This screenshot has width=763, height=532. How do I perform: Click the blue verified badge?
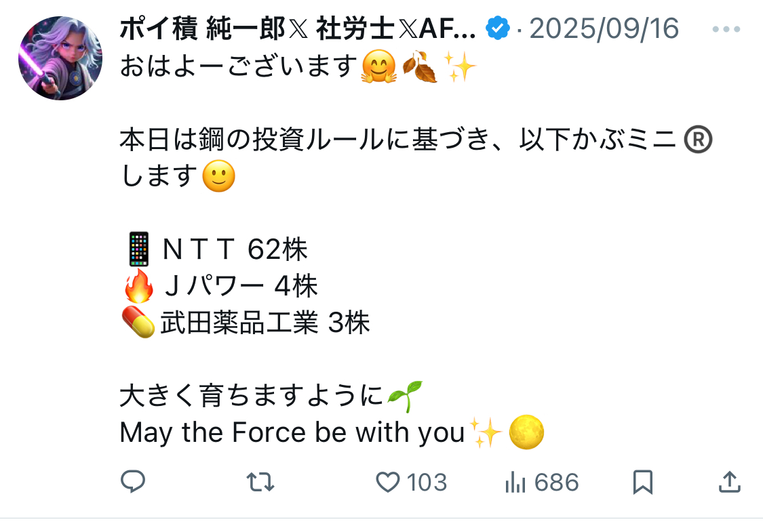click(499, 29)
